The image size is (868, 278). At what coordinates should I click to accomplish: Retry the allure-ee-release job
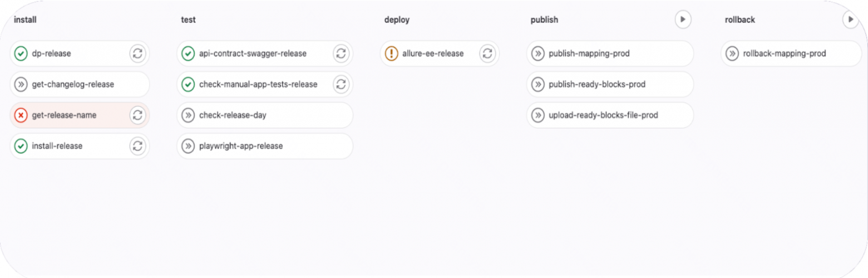487,53
